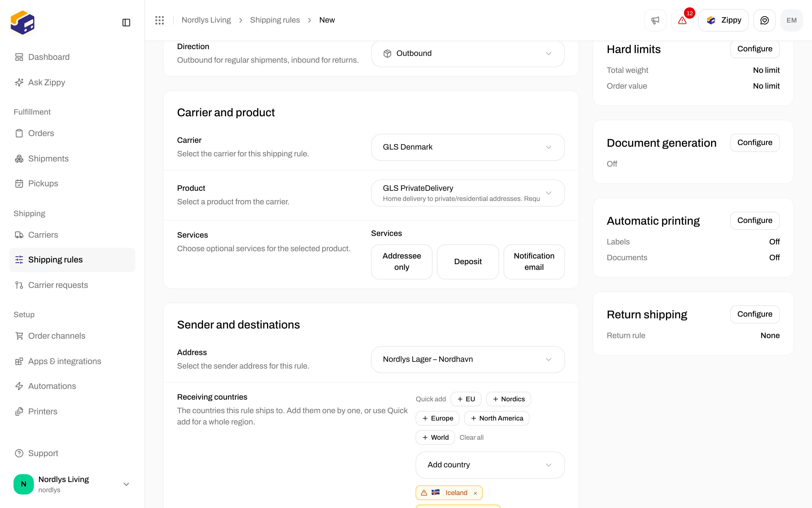The width and height of the screenshot is (812, 508).
Task: Toggle the Deposit service
Action: 468,262
